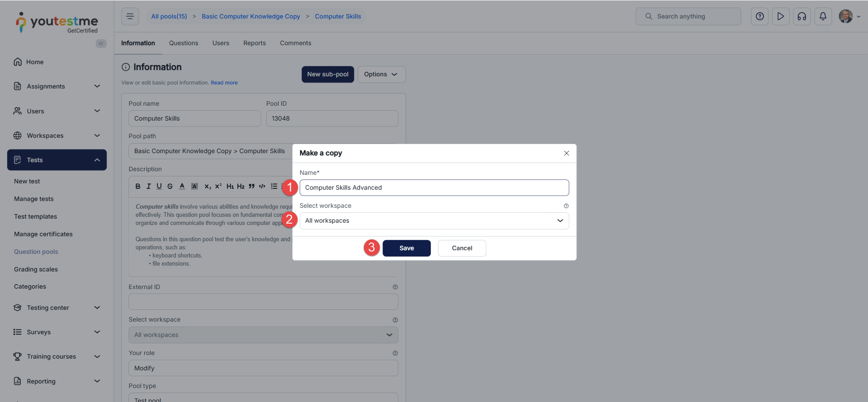Collapse the sidebar with double-chevron icon
This screenshot has width=868, height=402.
(101, 43)
